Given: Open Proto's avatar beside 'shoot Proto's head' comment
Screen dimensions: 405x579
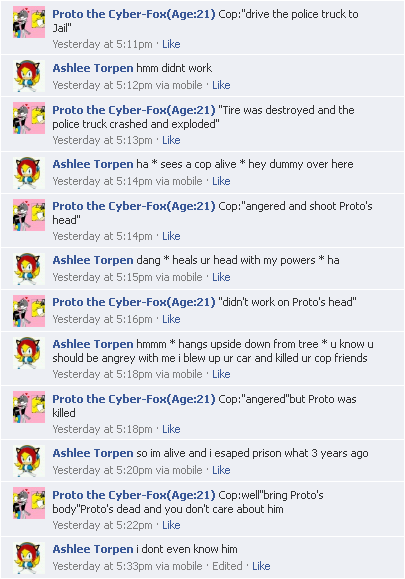Looking at the screenshot, I should click(29, 215).
